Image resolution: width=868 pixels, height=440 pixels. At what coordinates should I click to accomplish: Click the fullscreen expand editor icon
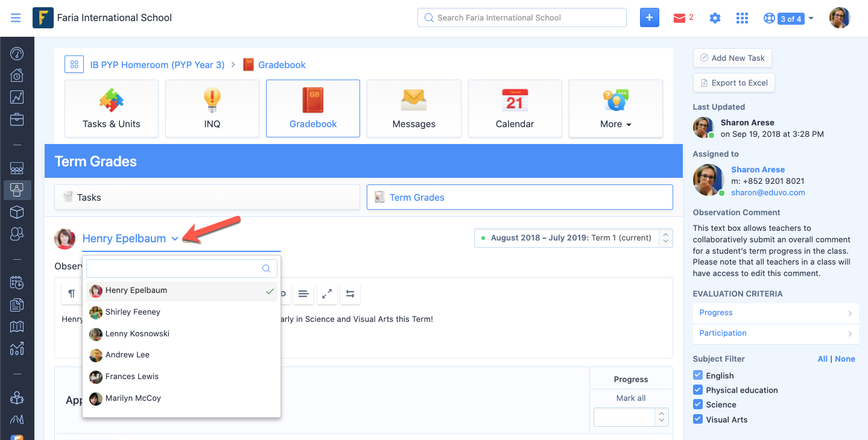click(x=327, y=294)
